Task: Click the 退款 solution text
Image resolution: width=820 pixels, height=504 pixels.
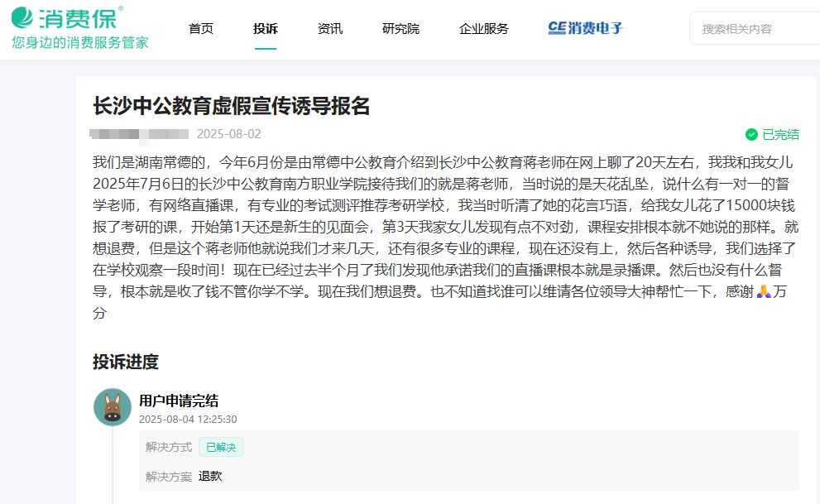Action: pyautogui.click(x=210, y=477)
